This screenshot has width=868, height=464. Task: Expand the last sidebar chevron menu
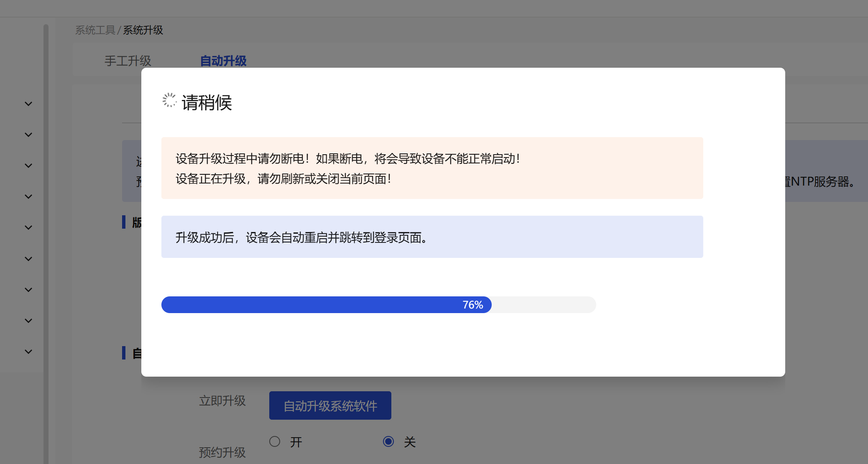pos(28,352)
